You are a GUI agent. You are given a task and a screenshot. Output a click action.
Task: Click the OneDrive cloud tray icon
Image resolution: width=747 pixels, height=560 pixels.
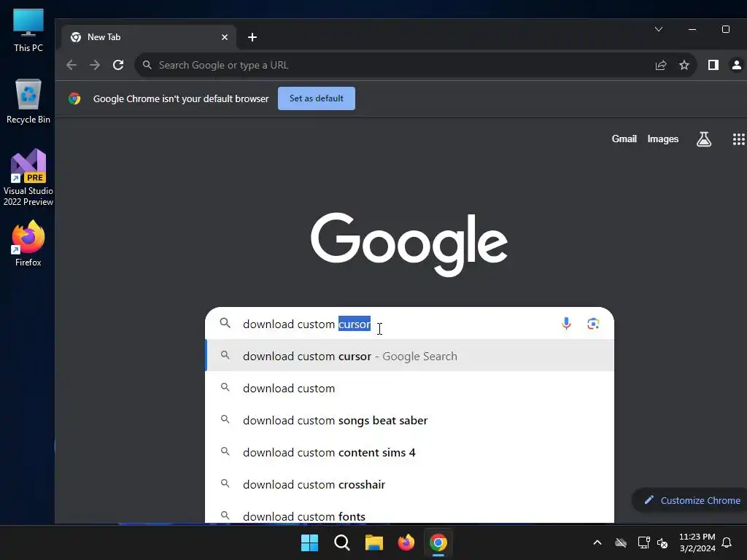coord(621,542)
